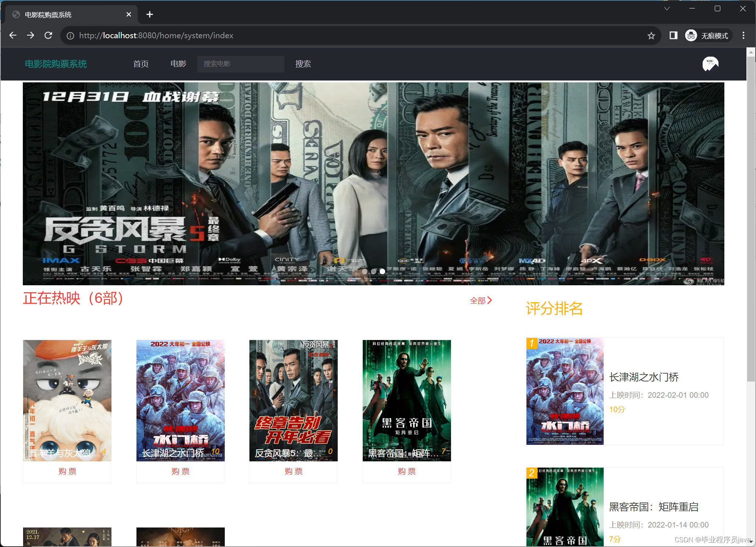Image resolution: width=756 pixels, height=547 pixels.
Task: Click the user avatar in site header
Action: [x=710, y=64]
